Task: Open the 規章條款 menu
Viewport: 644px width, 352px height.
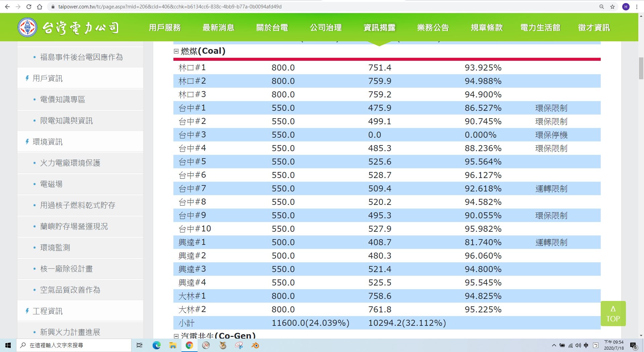Action: (487, 28)
